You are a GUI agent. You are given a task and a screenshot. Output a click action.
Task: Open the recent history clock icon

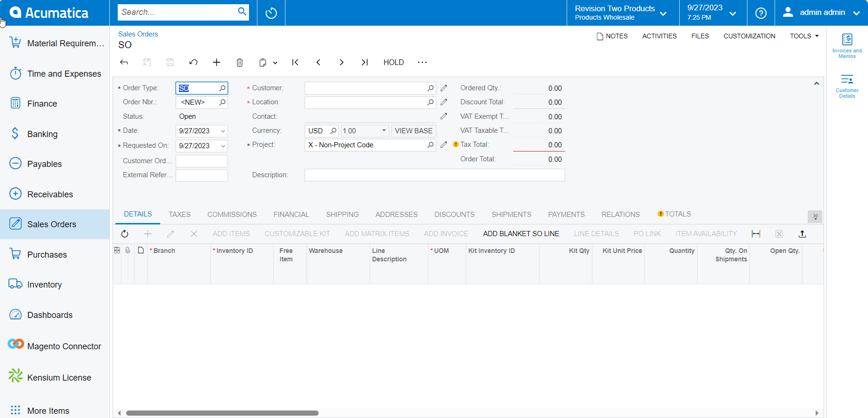(271, 13)
